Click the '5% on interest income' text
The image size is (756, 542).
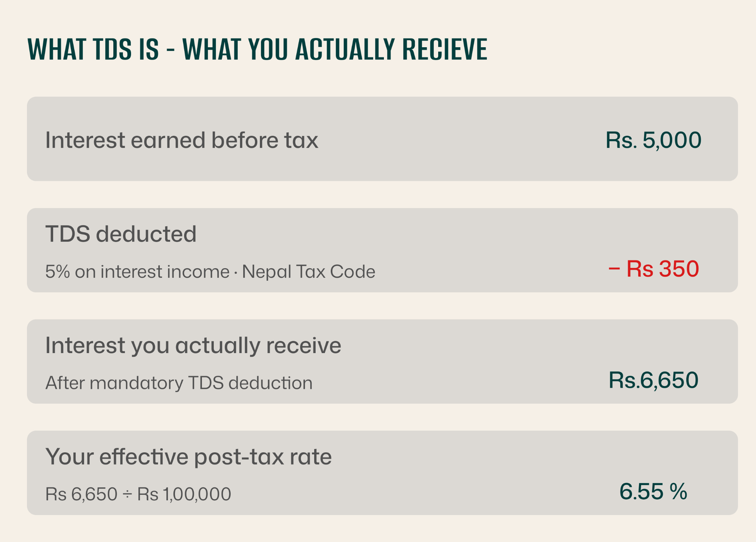[137, 272]
